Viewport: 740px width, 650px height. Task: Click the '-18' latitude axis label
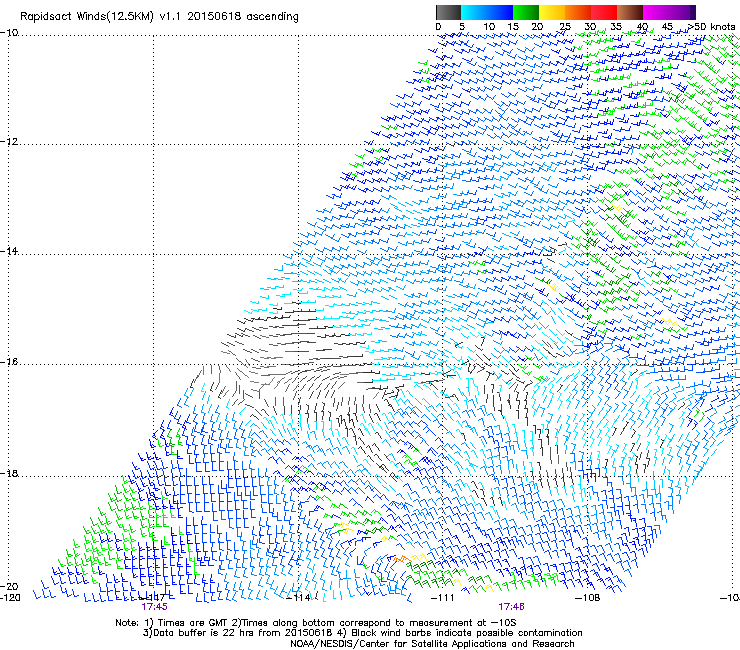tap(9, 473)
